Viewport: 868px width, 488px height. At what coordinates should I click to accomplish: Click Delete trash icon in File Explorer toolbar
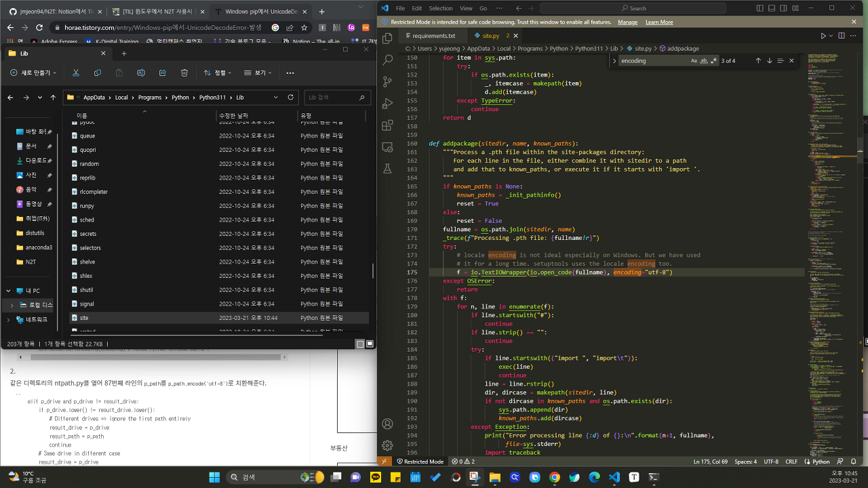click(184, 73)
